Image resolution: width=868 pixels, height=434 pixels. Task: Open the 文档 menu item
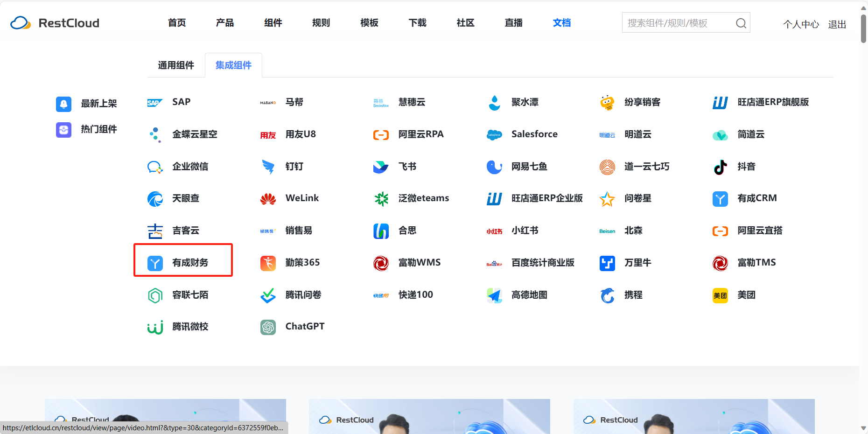[x=562, y=23]
